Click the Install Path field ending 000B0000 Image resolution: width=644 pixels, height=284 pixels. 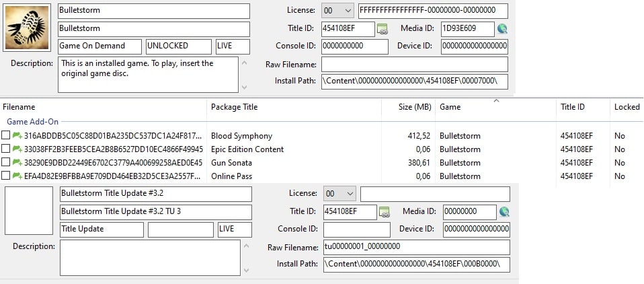pyautogui.click(x=417, y=264)
